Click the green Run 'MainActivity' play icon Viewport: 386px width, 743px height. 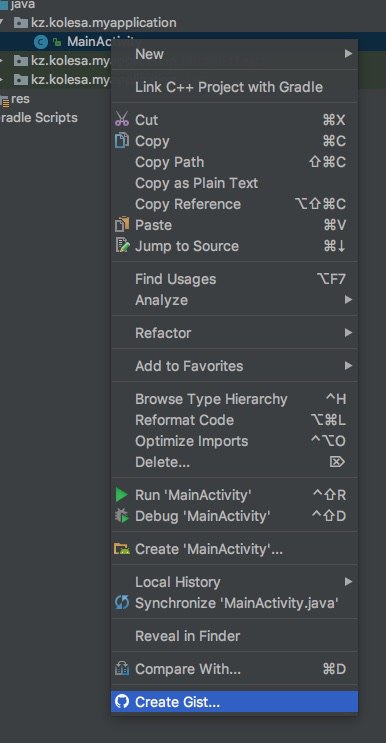pos(122,495)
